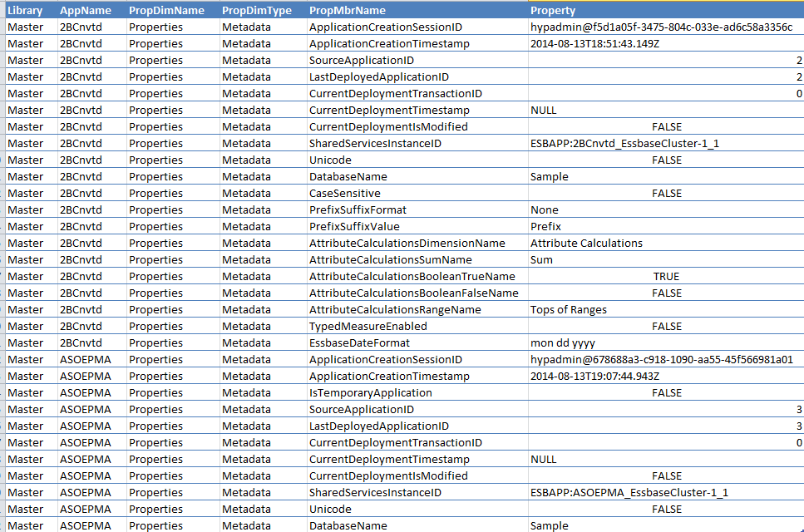804x532 pixels.
Task: Select the 2BCnvtd DatabaseName member cell
Action: (x=417, y=177)
